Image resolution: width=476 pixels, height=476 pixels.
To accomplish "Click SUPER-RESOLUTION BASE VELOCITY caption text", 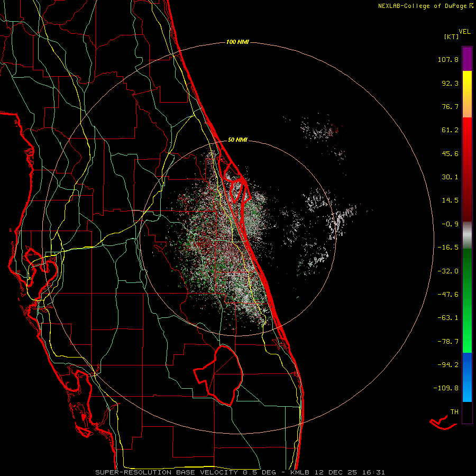I will [x=168, y=472].
